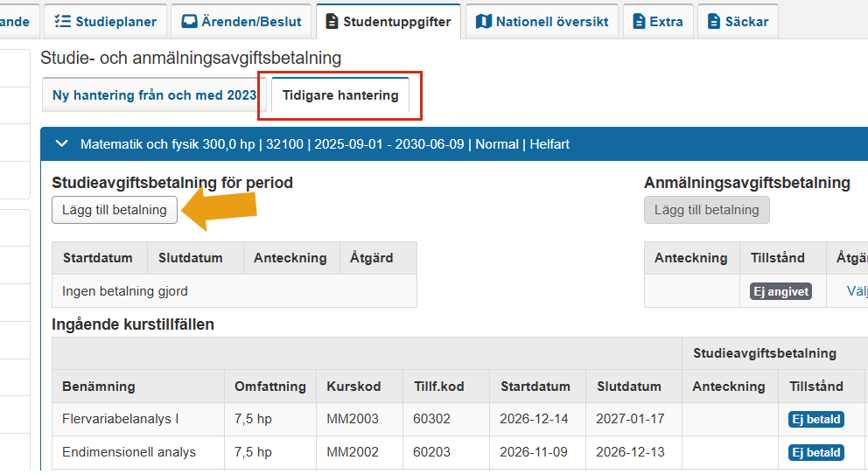
Task: Click the Omfattning column header
Action: (x=270, y=386)
